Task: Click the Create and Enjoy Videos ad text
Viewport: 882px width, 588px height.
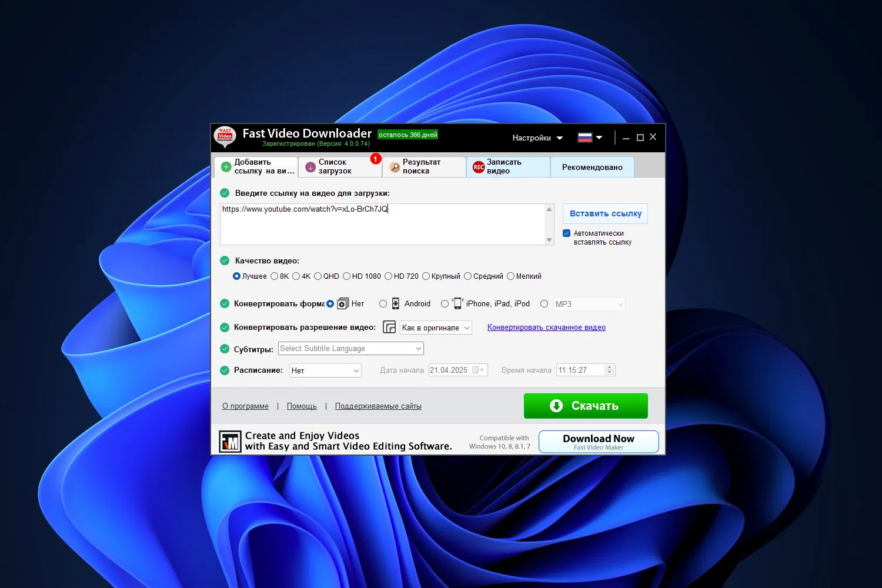Action: tap(349, 441)
